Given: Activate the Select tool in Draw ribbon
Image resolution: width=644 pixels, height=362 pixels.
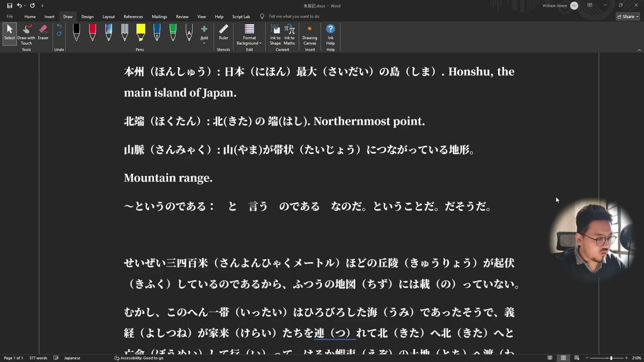Looking at the screenshot, I should pos(10,33).
